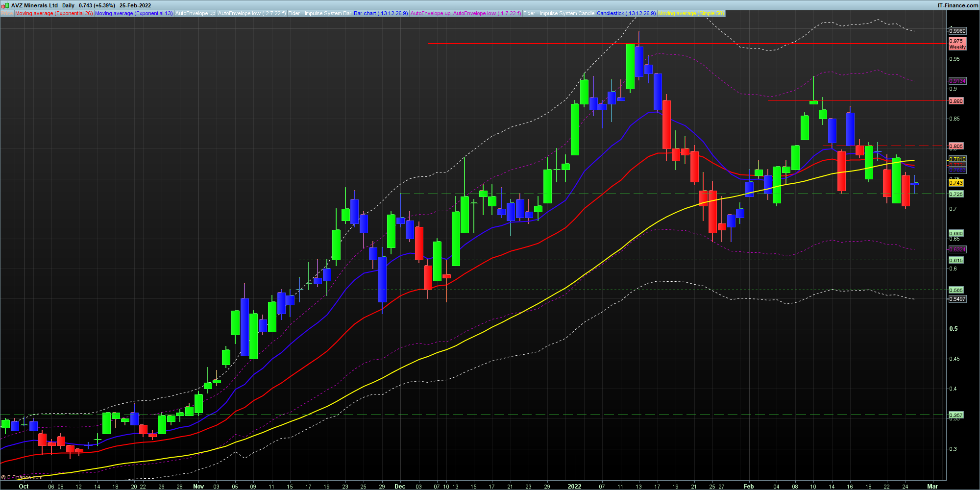Open Moving average (Exponential 13) indicator settings
The width and height of the screenshot is (980, 490).
tap(134, 13)
